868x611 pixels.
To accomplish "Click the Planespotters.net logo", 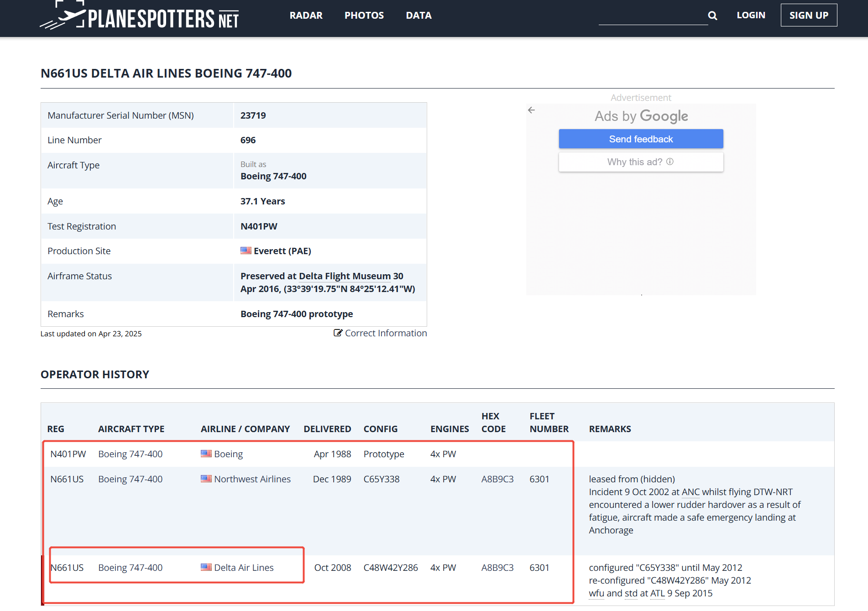I will tap(139, 16).
